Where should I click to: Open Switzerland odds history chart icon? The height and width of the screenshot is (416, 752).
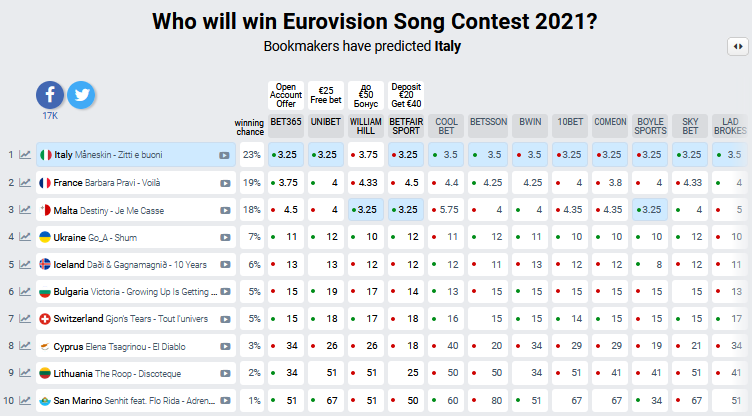(23, 319)
